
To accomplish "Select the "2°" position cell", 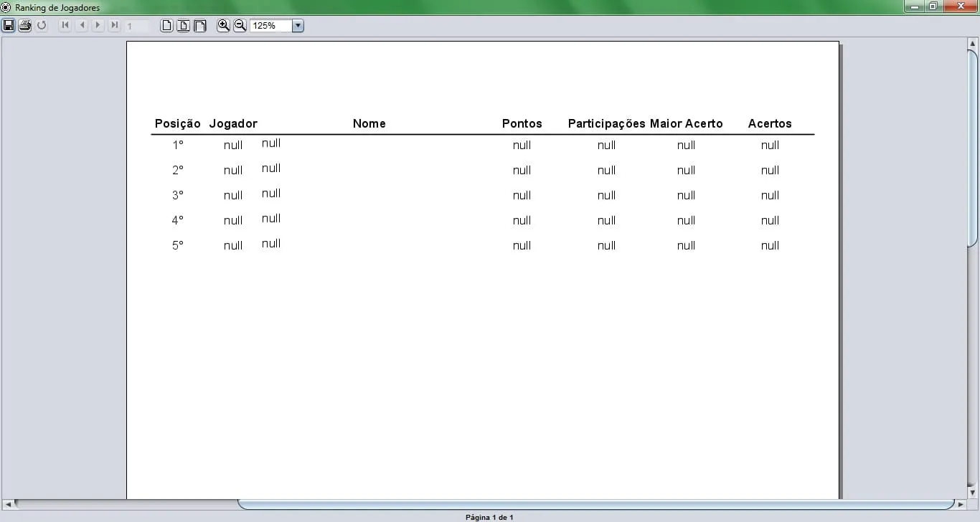I will (178, 170).
